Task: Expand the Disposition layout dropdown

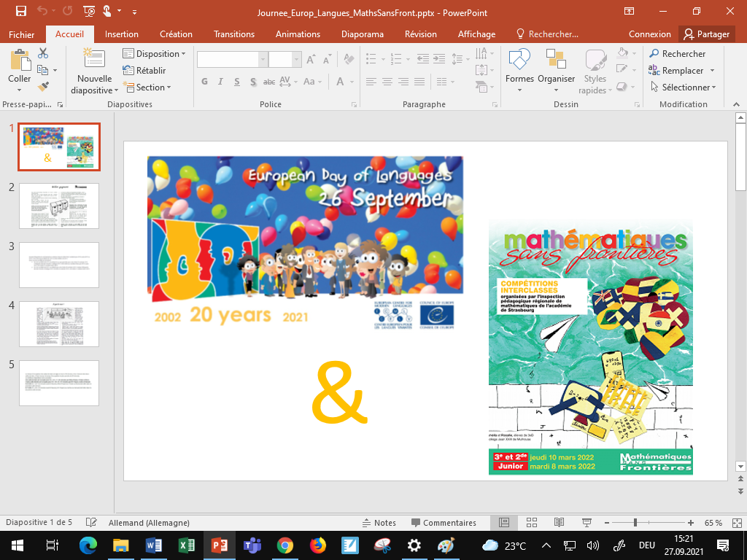Action: click(154, 54)
